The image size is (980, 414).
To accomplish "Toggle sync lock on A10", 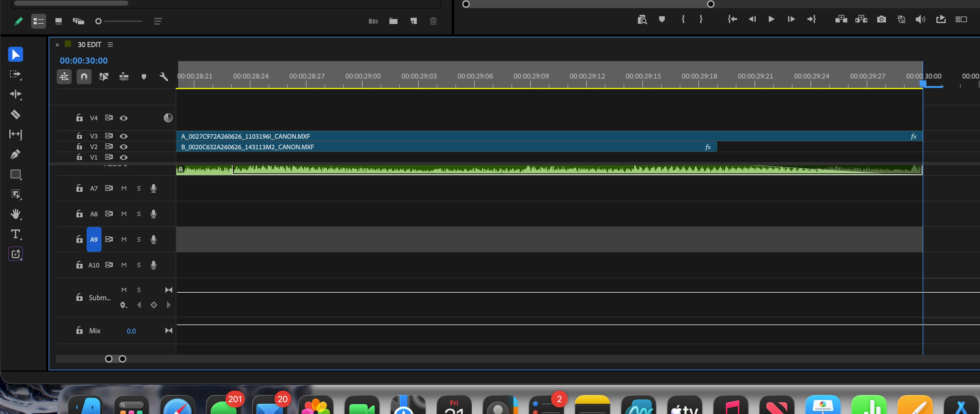I will 109,265.
